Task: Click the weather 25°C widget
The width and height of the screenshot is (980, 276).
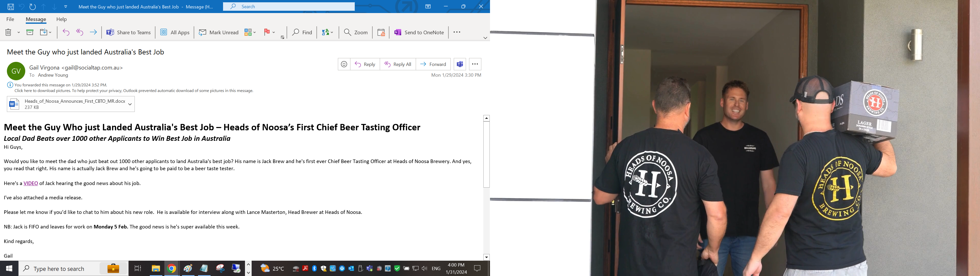Action: [273, 268]
